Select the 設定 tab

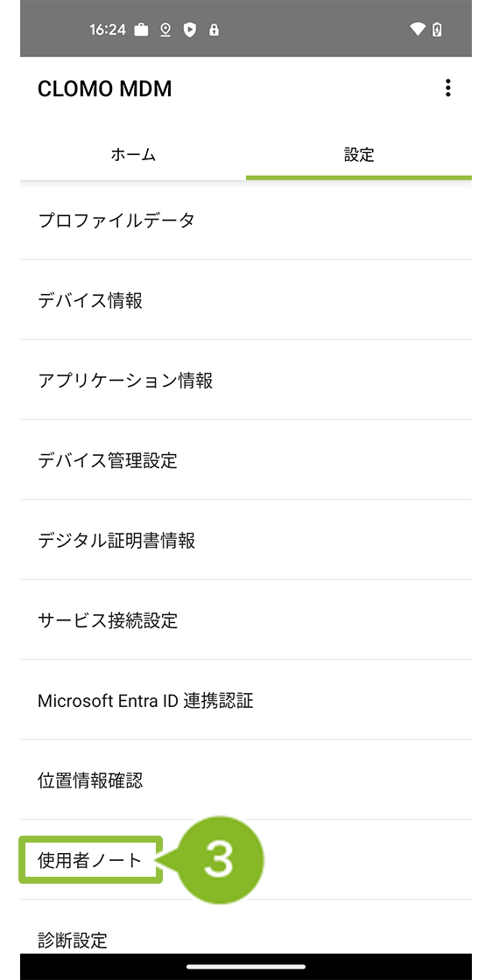(x=359, y=154)
